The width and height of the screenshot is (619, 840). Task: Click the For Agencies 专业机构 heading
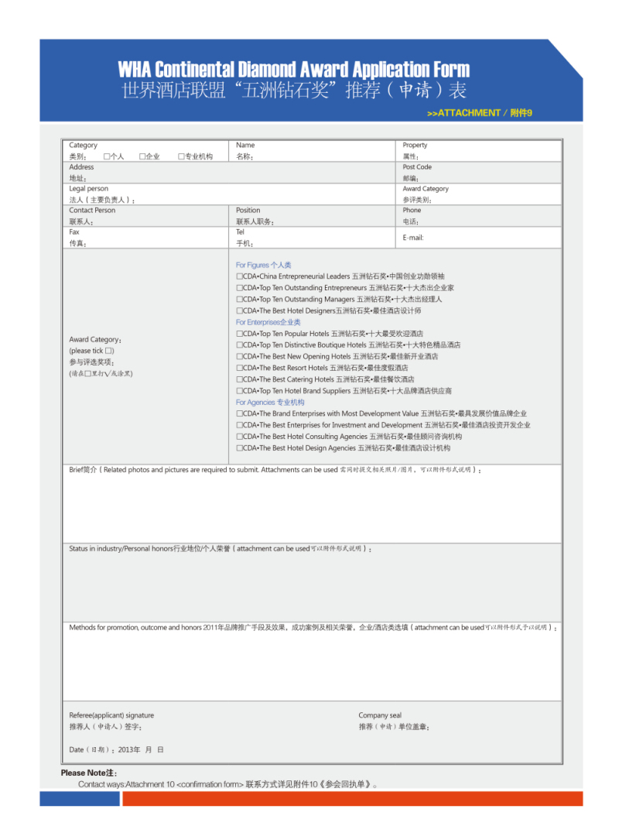pos(270,403)
